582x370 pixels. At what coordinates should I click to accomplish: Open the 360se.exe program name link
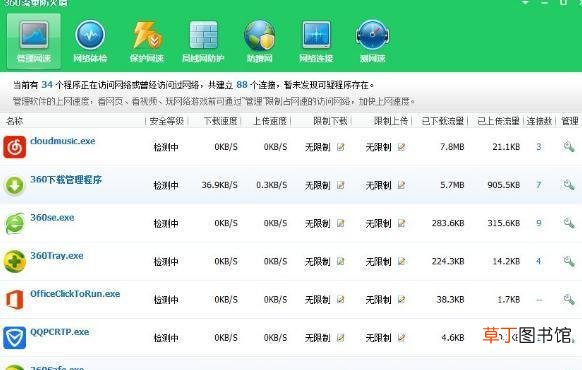[52, 217]
